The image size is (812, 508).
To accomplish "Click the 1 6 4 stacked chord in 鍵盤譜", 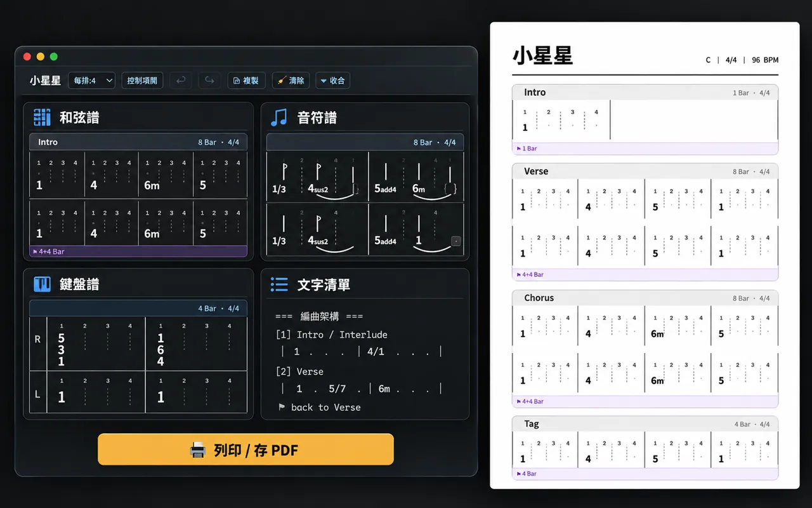I will click(x=160, y=350).
